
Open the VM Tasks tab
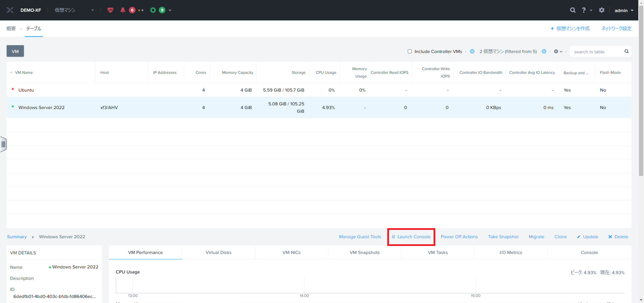(438, 252)
